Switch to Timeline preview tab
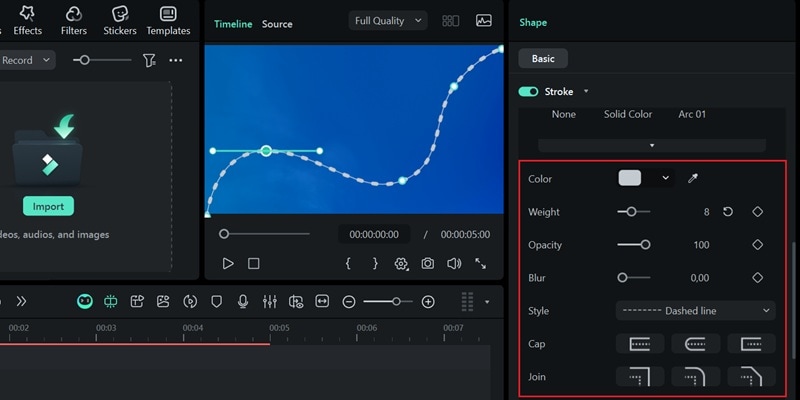 click(x=233, y=24)
